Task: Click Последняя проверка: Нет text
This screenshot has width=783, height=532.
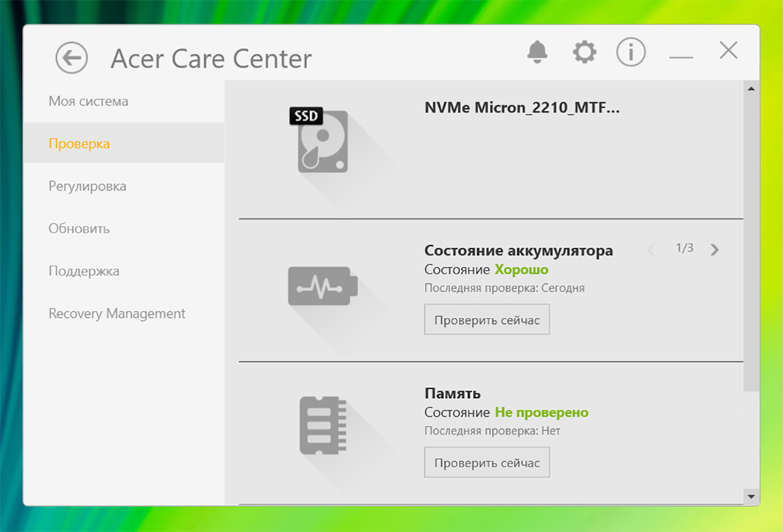Action: click(493, 431)
